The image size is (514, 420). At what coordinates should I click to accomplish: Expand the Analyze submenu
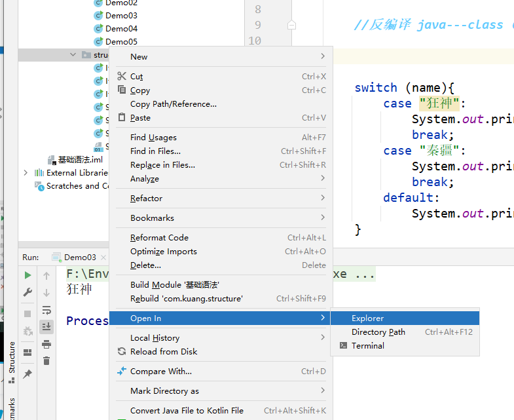point(221,179)
